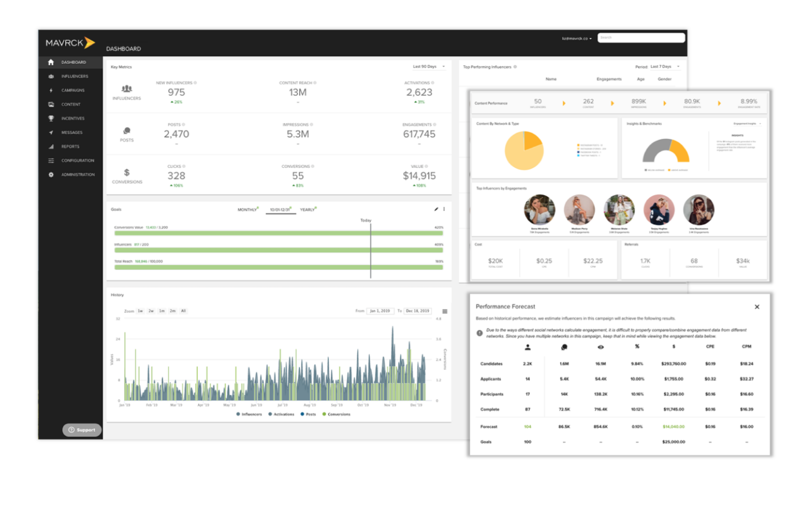791x532 pixels.
Task: Toggle the Activations series in chart legend
Action: point(281,414)
